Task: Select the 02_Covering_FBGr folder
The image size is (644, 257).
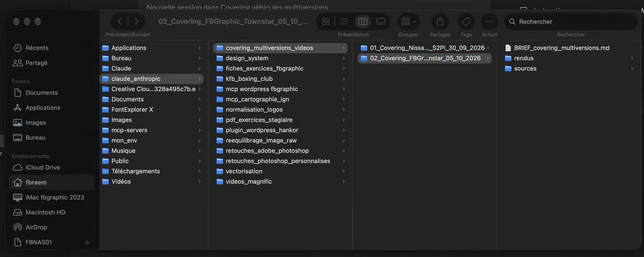Action: coord(425,58)
